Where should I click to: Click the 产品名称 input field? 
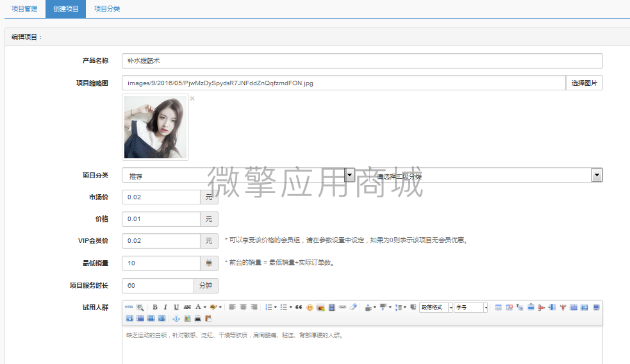pos(362,61)
